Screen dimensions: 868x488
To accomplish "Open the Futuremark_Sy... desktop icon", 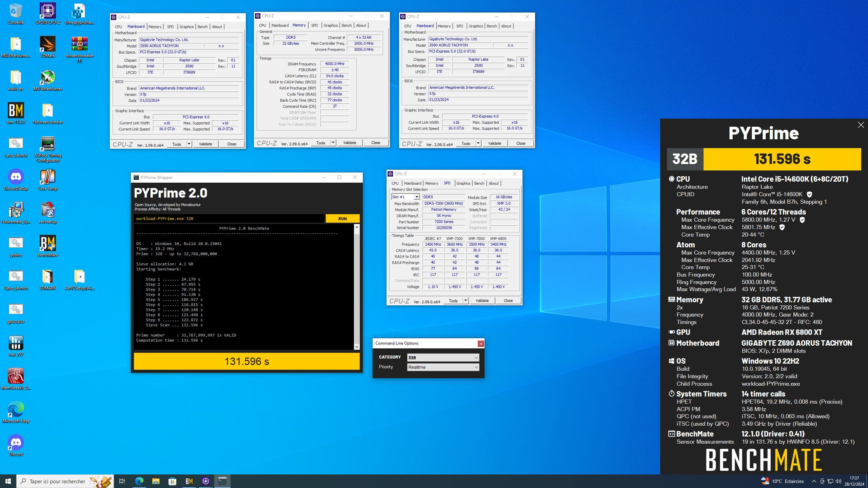I will 16,213.
